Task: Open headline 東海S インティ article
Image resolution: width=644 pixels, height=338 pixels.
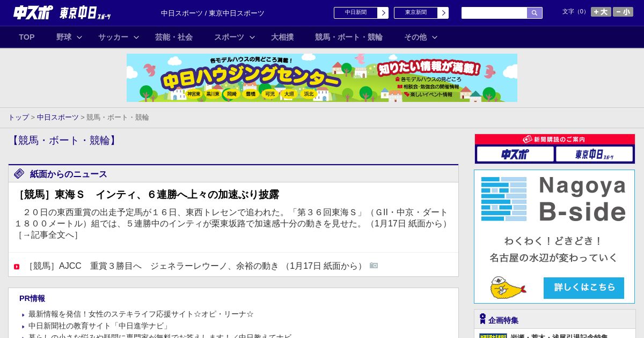Action: tap(147, 194)
